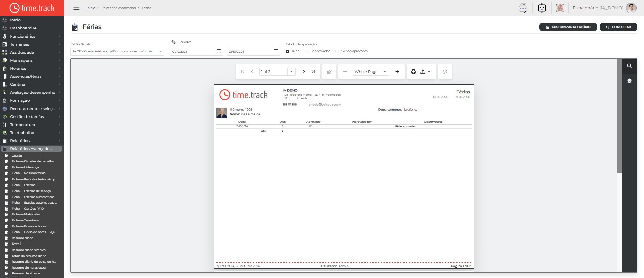
Task: Open the export options icon
Action: click(x=425, y=72)
